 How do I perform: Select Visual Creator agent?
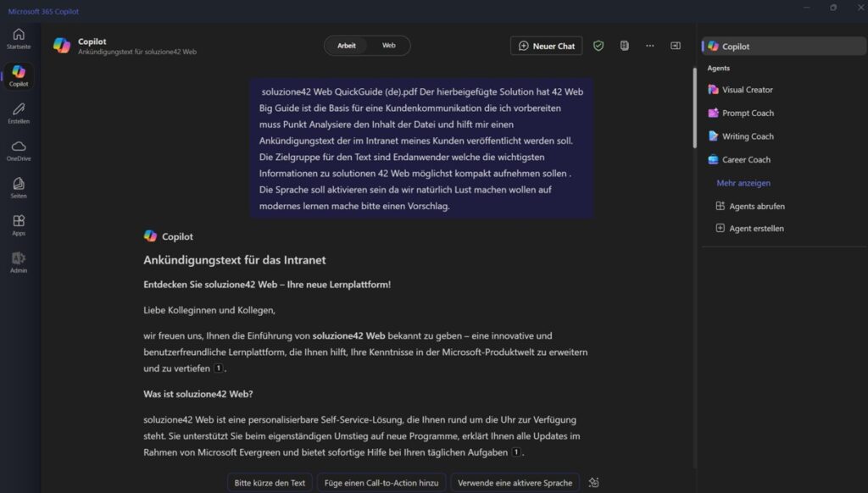pyautogui.click(x=747, y=90)
